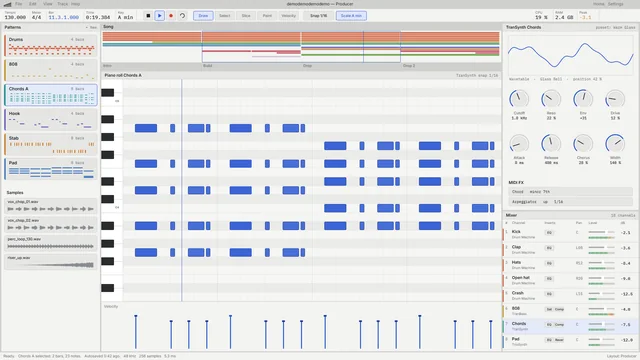
Task: Click the Width knob
Action: [615, 144]
